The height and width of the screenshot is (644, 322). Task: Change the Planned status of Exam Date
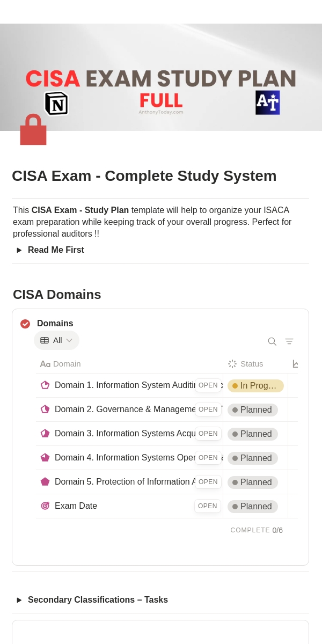pos(253,506)
